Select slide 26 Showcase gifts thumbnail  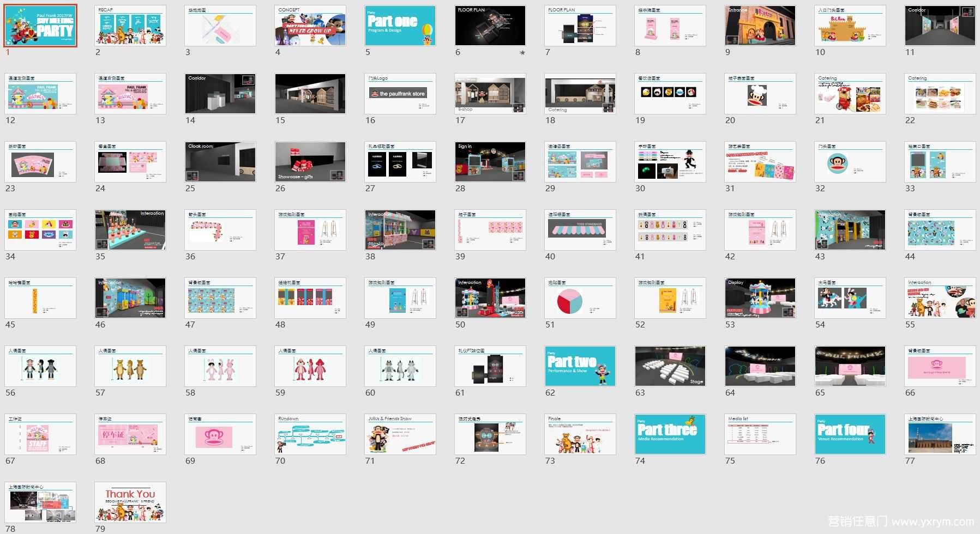(x=310, y=162)
